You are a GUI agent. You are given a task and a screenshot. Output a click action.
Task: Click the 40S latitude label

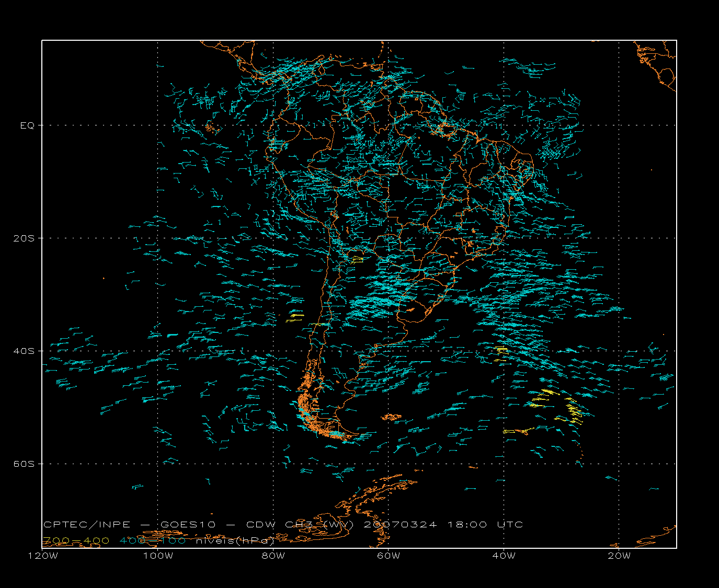coord(24,351)
